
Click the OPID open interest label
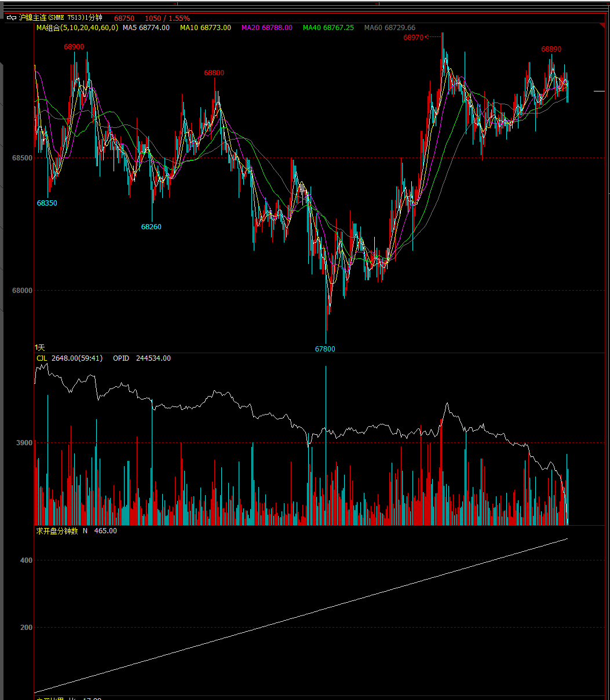pos(121,358)
